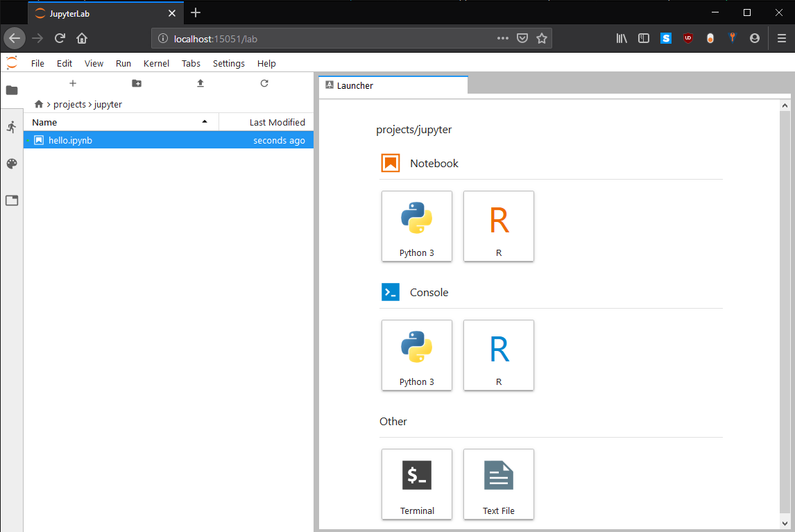Open the View menu
This screenshot has width=795, height=532.
click(x=94, y=63)
